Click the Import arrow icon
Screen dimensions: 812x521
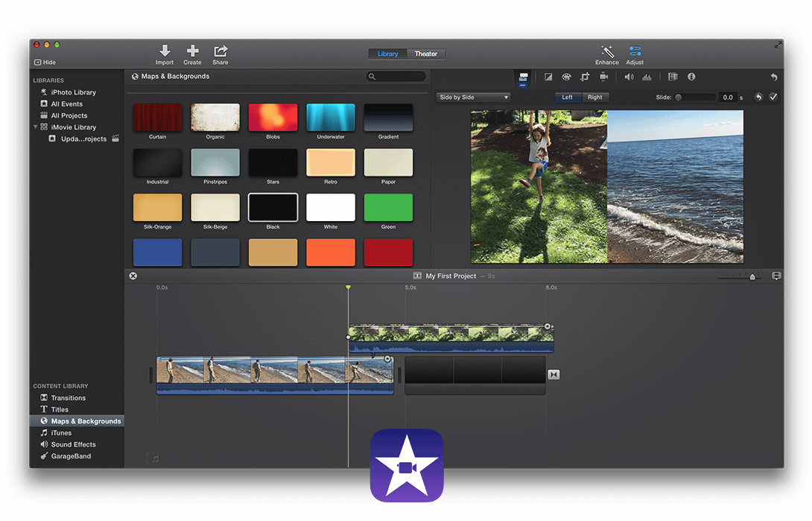pyautogui.click(x=165, y=51)
